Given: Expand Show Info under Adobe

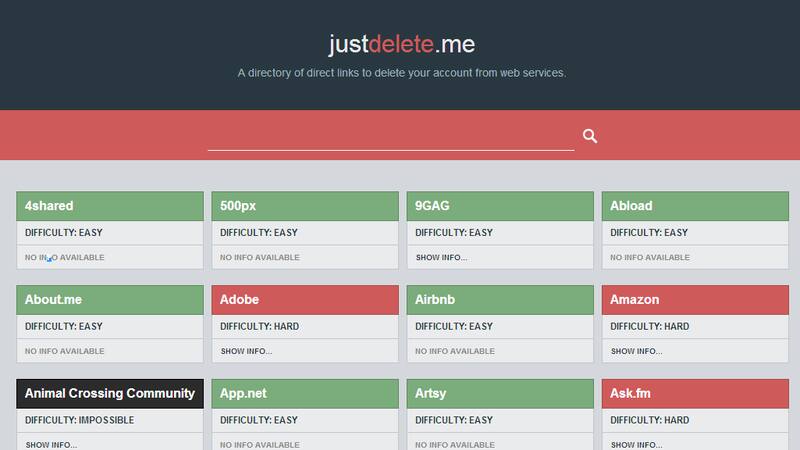Looking at the screenshot, I should 246,352.
